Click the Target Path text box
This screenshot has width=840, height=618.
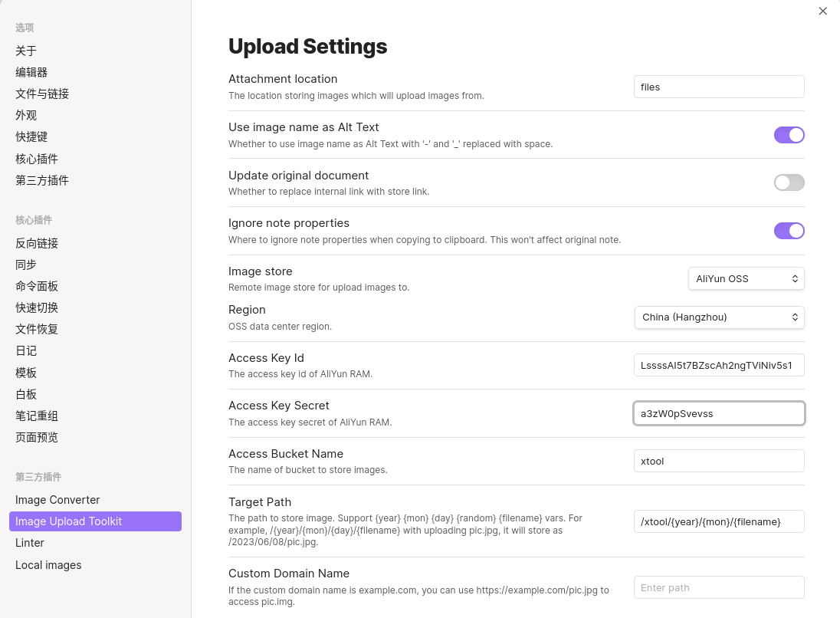[719, 521]
